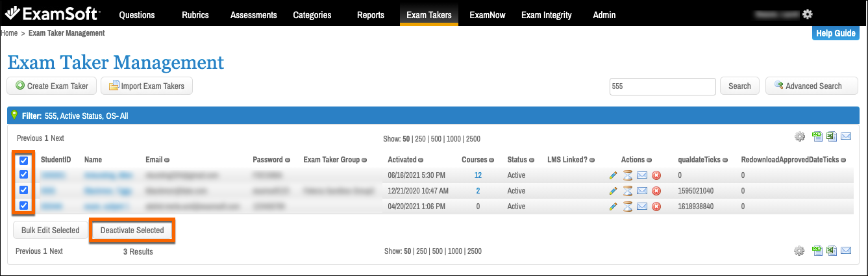This screenshot has height=276, width=868.
Task: Open the Admin menu
Action: tap(604, 15)
